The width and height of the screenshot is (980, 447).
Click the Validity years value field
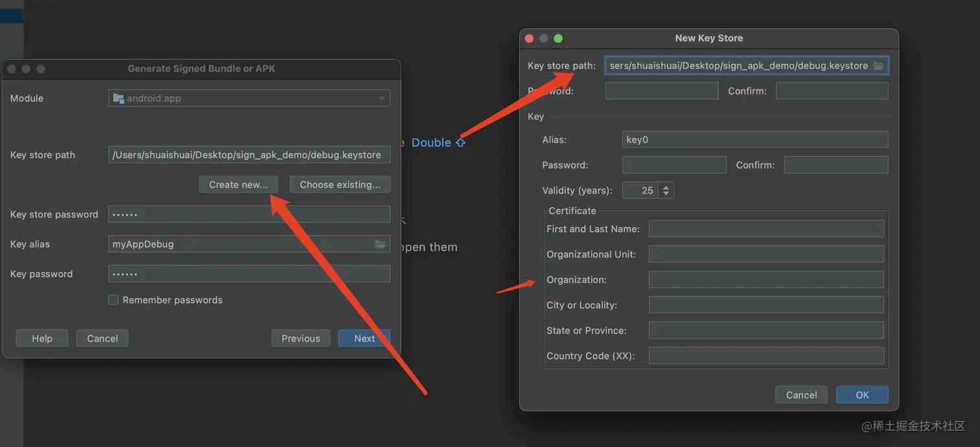tap(640, 190)
